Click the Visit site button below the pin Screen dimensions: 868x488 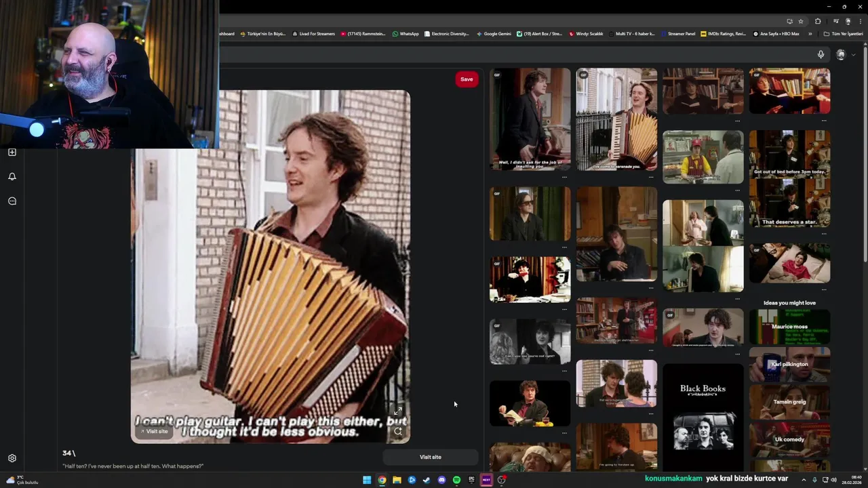431,457
